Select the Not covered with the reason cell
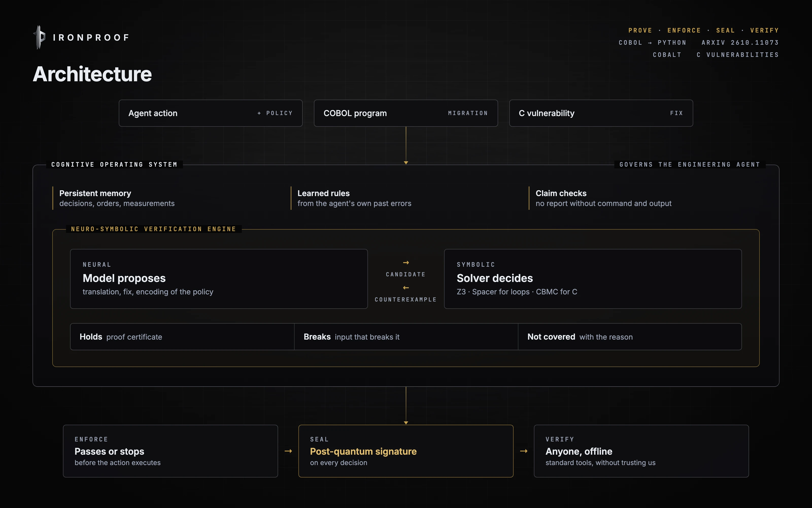Viewport: 812px width, 508px height. coord(630,337)
